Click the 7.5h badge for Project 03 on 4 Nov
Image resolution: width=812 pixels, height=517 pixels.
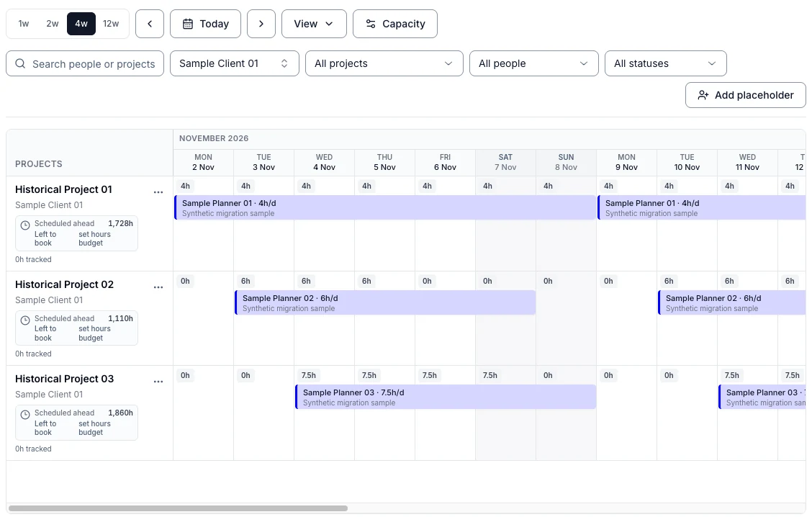309,375
